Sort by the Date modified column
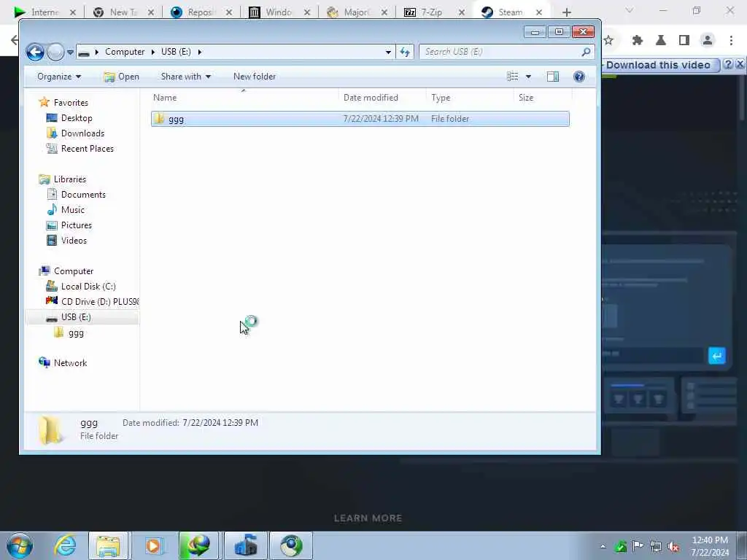The width and height of the screenshot is (747, 560). click(x=382, y=97)
